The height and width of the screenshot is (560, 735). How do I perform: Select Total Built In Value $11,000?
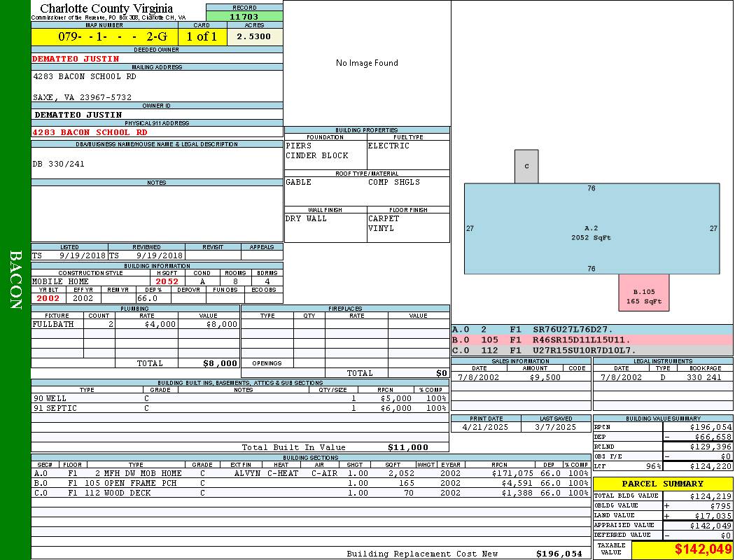[408, 447]
